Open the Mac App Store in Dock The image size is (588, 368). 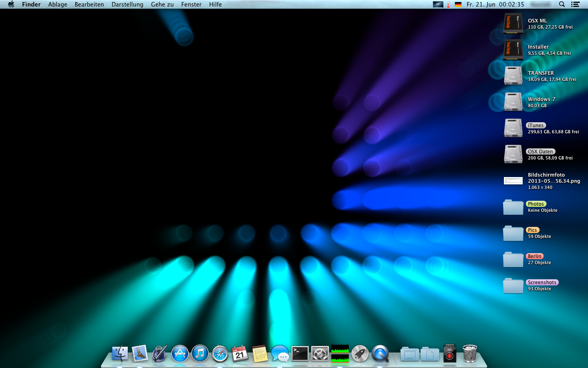pyautogui.click(x=180, y=354)
